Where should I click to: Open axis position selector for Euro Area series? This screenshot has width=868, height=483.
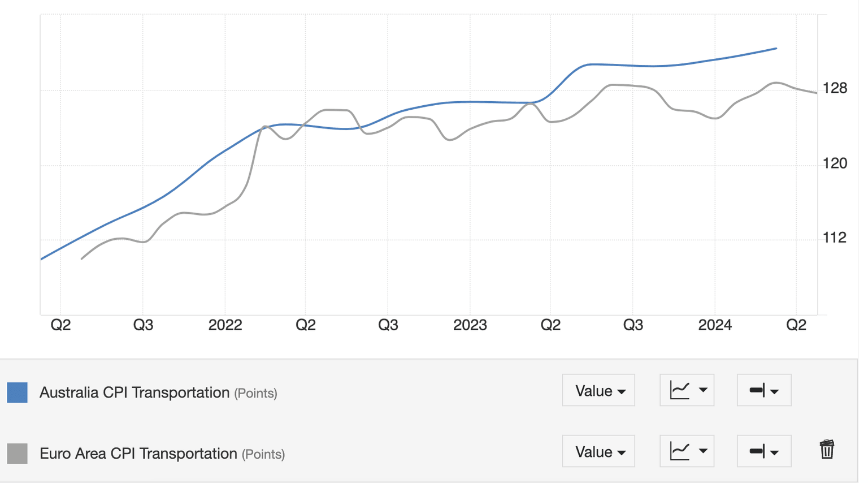pos(763,451)
